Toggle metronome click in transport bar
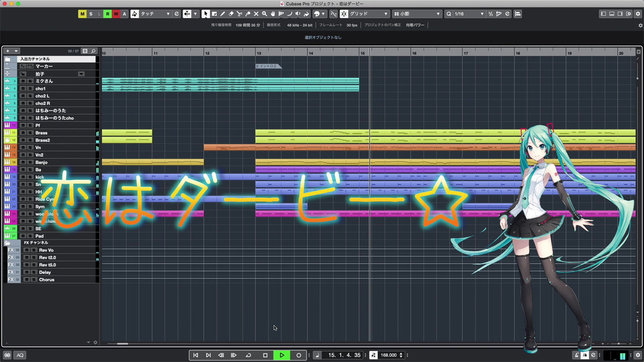This screenshot has width=644, height=362. point(585,355)
